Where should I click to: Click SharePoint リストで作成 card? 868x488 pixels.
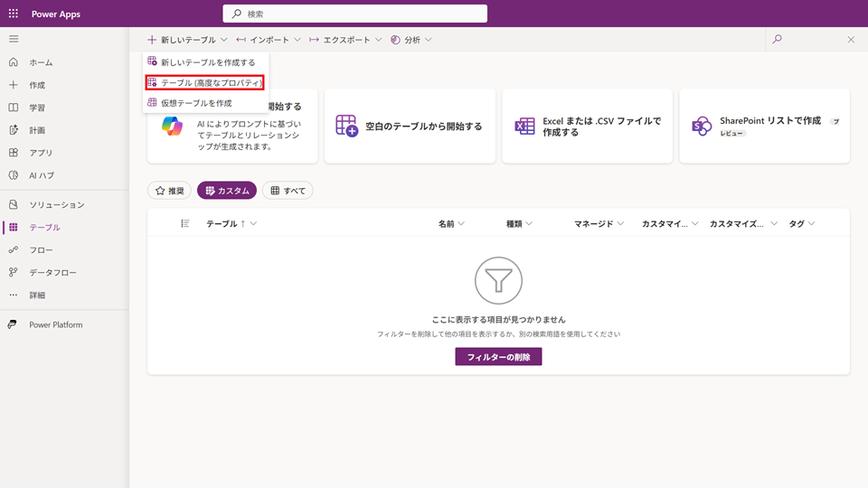pyautogui.click(x=765, y=127)
